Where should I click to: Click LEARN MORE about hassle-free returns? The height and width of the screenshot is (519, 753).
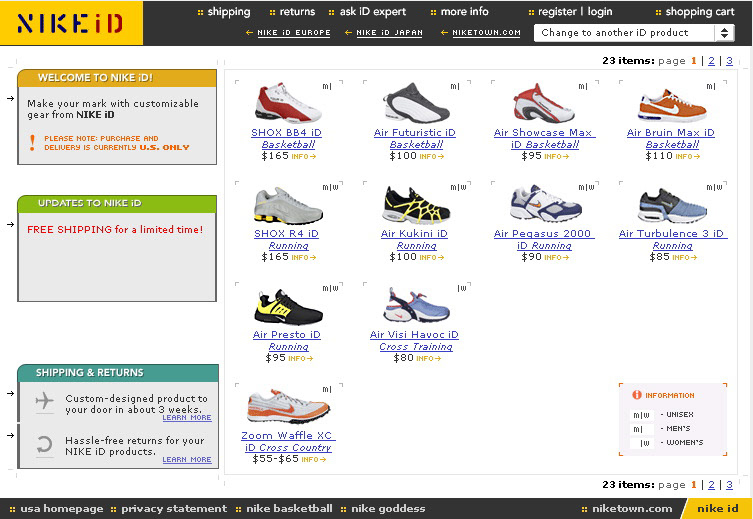click(187, 459)
